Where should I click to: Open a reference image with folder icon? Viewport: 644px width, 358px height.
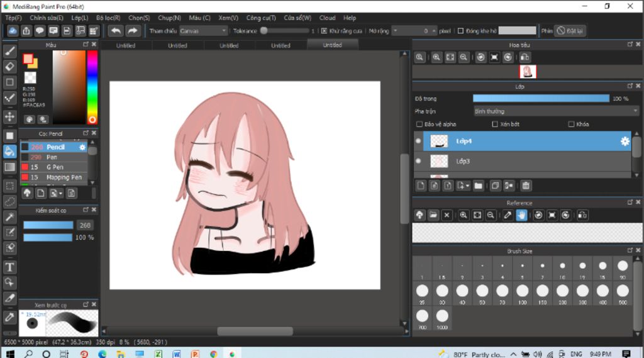pyautogui.click(x=433, y=215)
